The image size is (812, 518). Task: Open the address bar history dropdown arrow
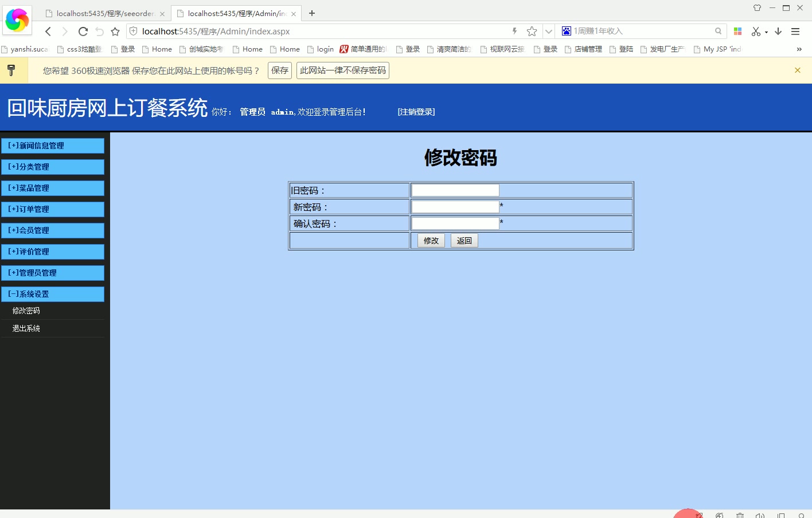tap(549, 32)
